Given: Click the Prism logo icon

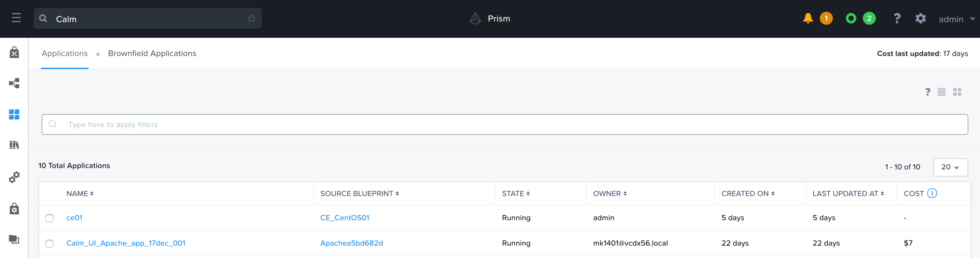Looking at the screenshot, I should coord(475,18).
